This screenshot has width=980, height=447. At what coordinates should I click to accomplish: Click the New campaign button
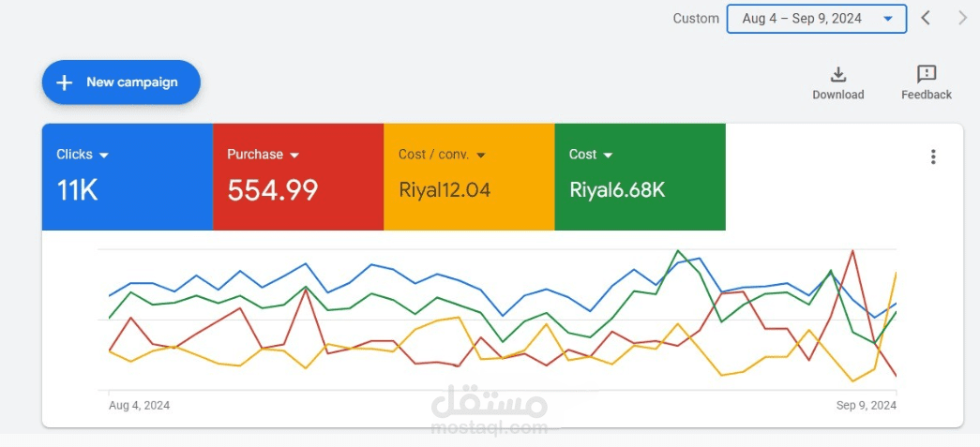pos(121,82)
